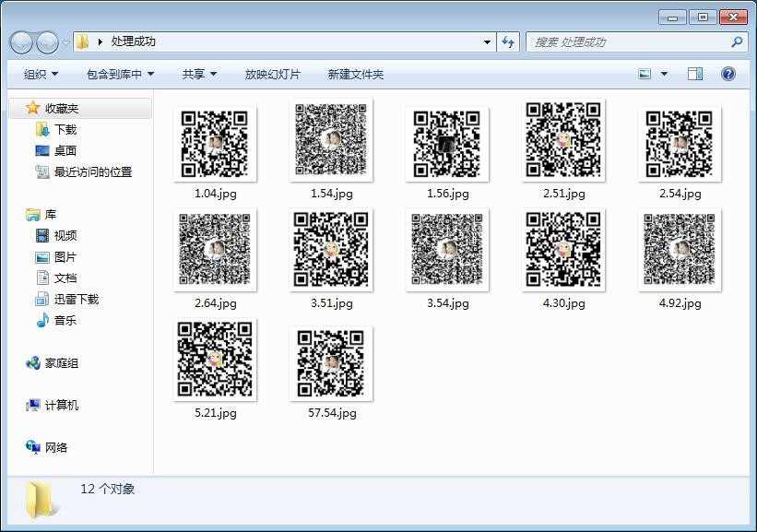Select thumbnail of 3.54.jpg
Viewport: 757px width, 532px height.
click(x=447, y=250)
